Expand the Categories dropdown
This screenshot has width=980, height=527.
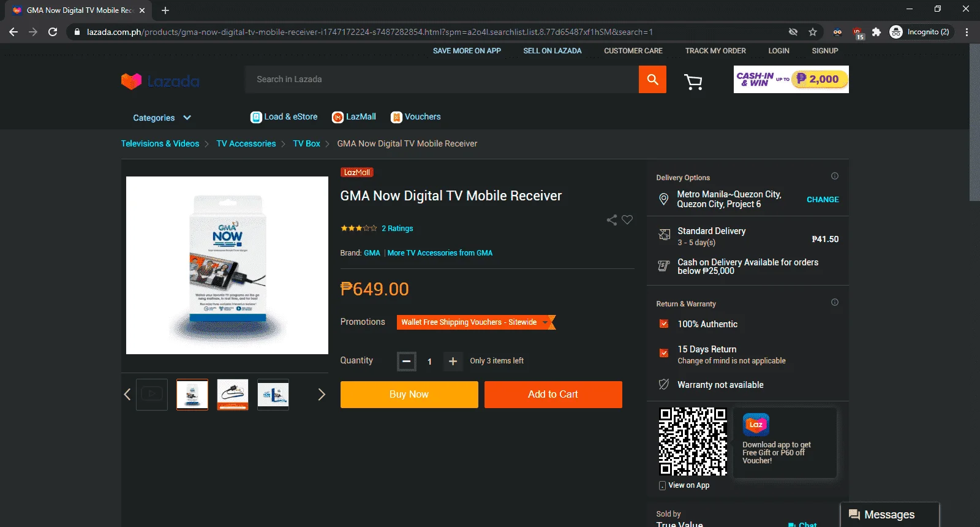pos(162,118)
